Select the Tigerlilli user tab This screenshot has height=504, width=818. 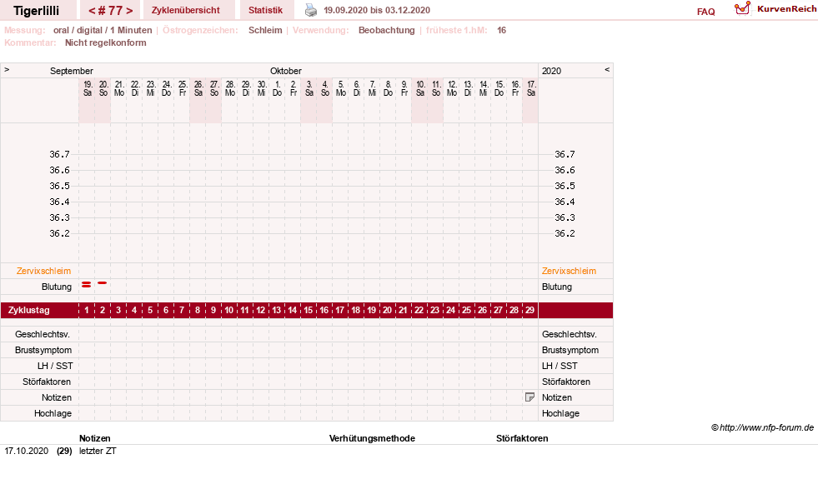pos(37,11)
